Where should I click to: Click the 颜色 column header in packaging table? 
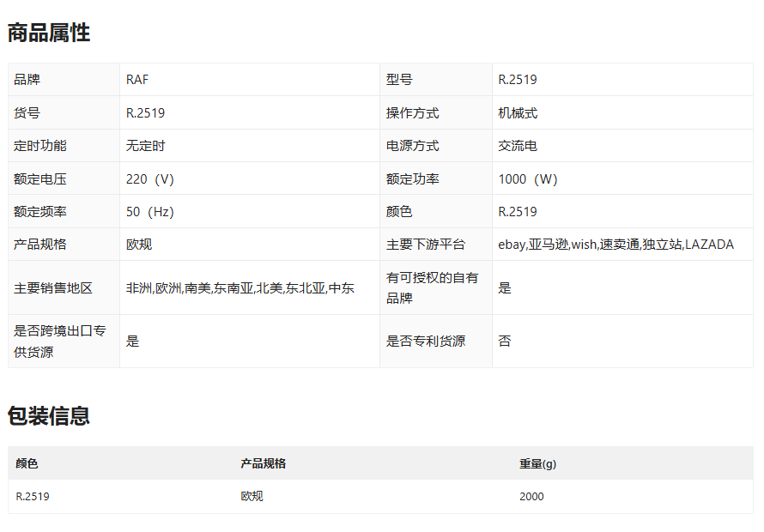point(27,464)
